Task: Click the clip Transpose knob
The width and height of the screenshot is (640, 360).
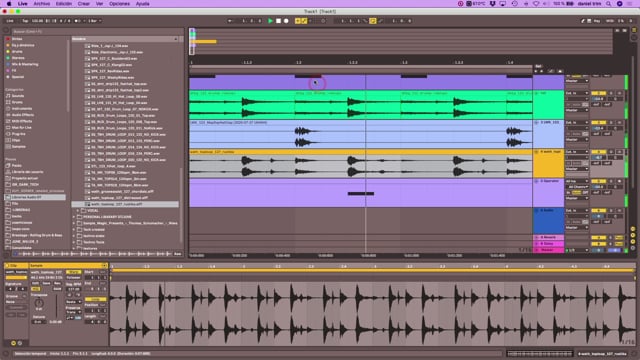Action: pos(39,303)
